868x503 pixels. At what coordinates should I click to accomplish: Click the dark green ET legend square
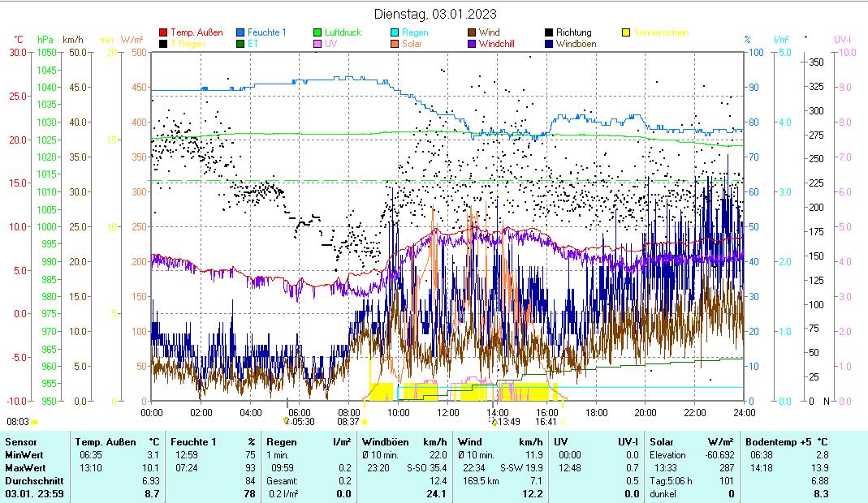point(241,44)
